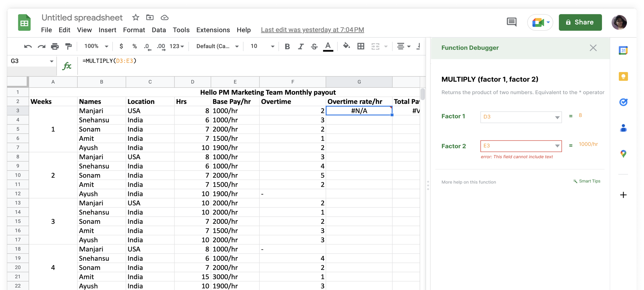Viewport: 644px width, 290px height.
Task: Open the fill color bucket tool
Action: point(346,46)
